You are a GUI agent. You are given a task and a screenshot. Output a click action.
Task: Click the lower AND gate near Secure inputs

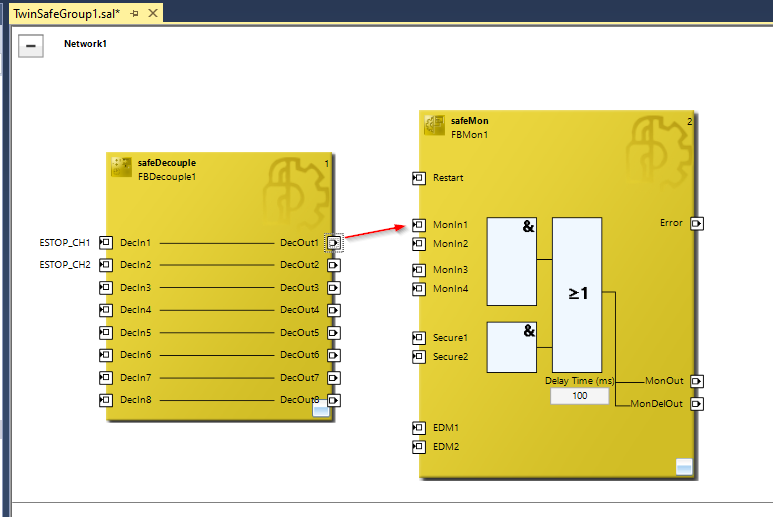tap(512, 347)
